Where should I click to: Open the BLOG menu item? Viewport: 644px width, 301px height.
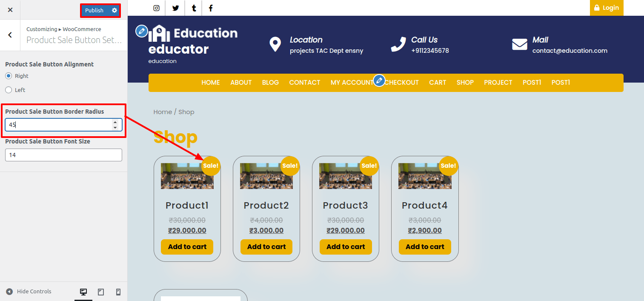[x=270, y=83]
